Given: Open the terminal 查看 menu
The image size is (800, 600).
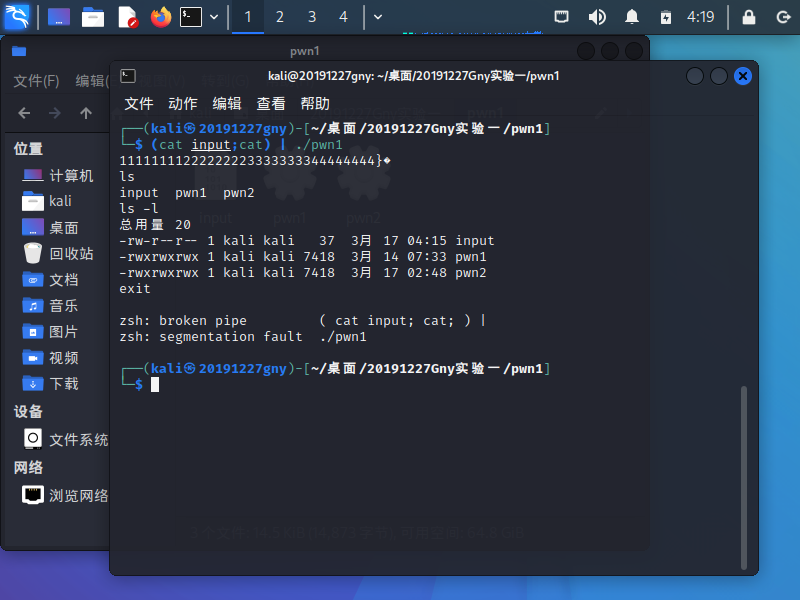Looking at the screenshot, I should (x=270, y=104).
